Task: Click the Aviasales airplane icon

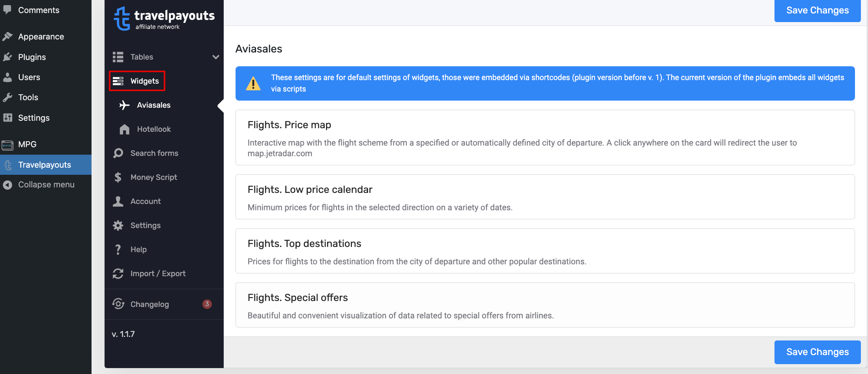Action: click(124, 105)
